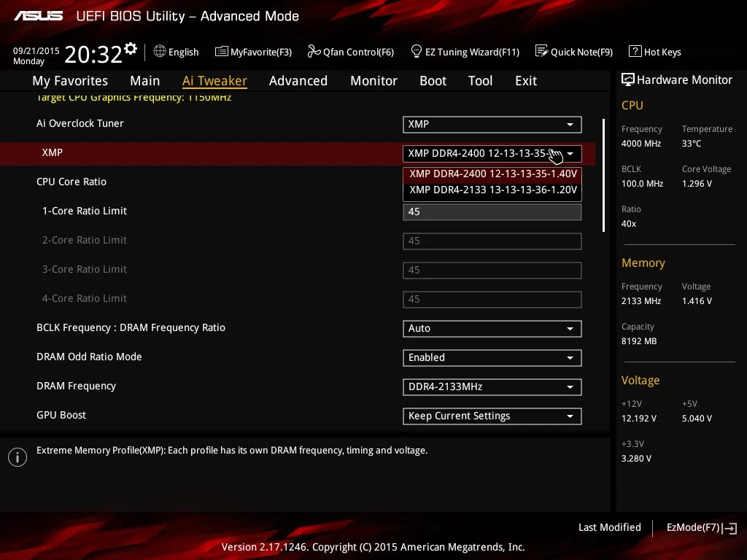Image resolution: width=747 pixels, height=560 pixels.
Task: Click CPU frequency value 4000 MHz
Action: point(641,144)
